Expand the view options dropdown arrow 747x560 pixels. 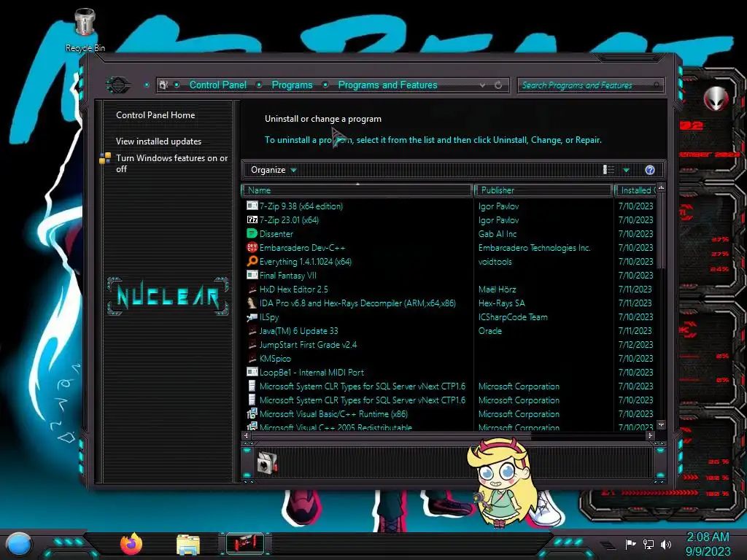click(x=627, y=170)
